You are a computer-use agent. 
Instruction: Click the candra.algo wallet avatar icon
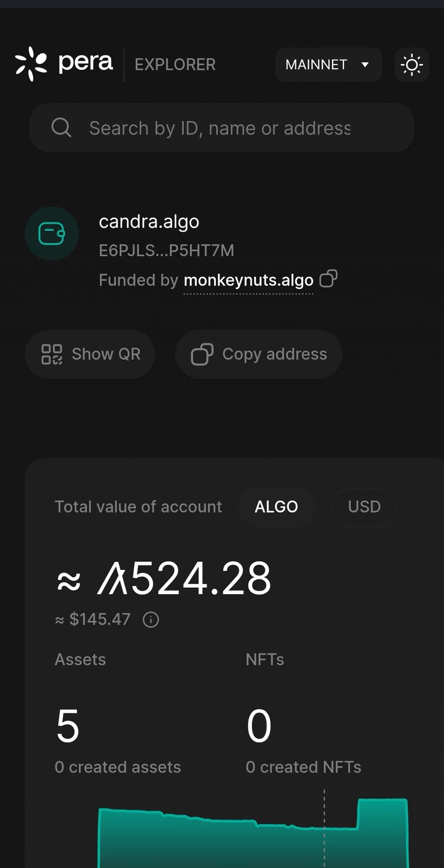coord(52,233)
